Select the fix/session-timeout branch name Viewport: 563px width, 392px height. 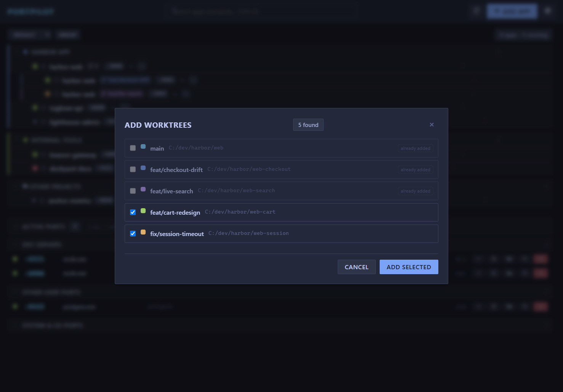point(177,234)
